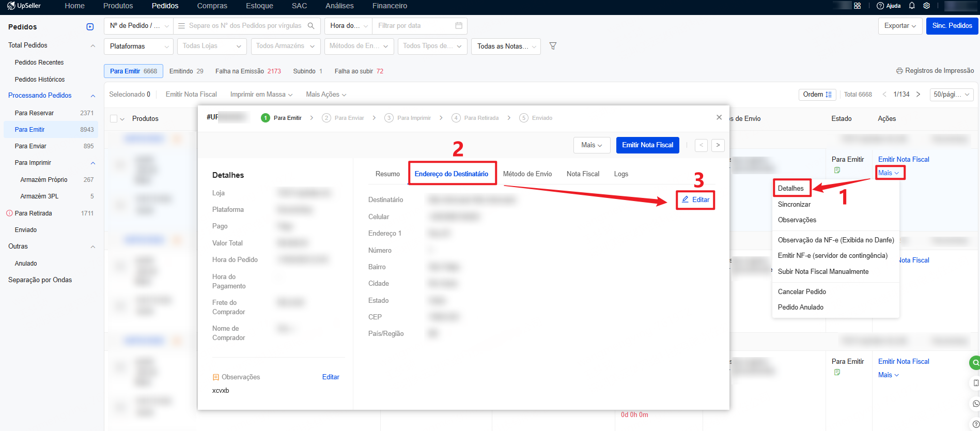Open the notifications bell

[x=912, y=6]
